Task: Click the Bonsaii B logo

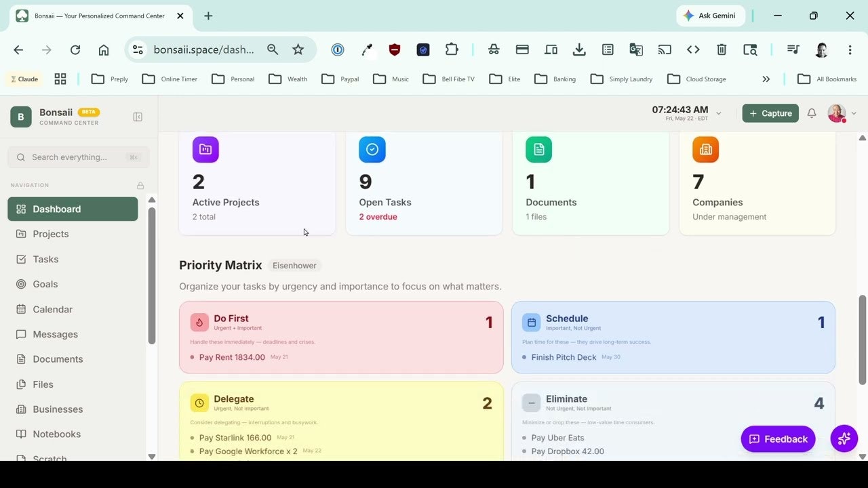Action: [21, 117]
